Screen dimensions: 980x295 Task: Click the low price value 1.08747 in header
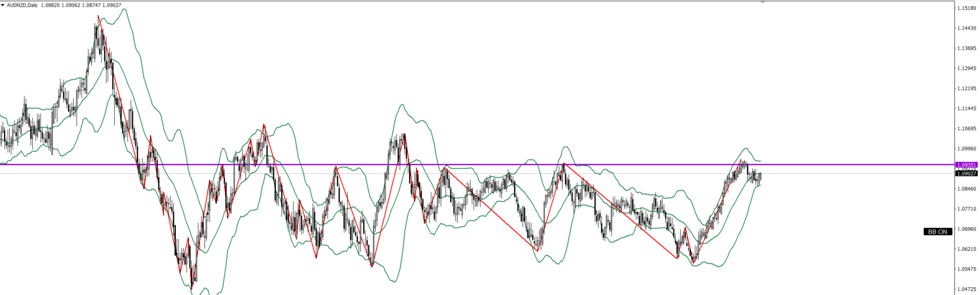click(x=91, y=5)
